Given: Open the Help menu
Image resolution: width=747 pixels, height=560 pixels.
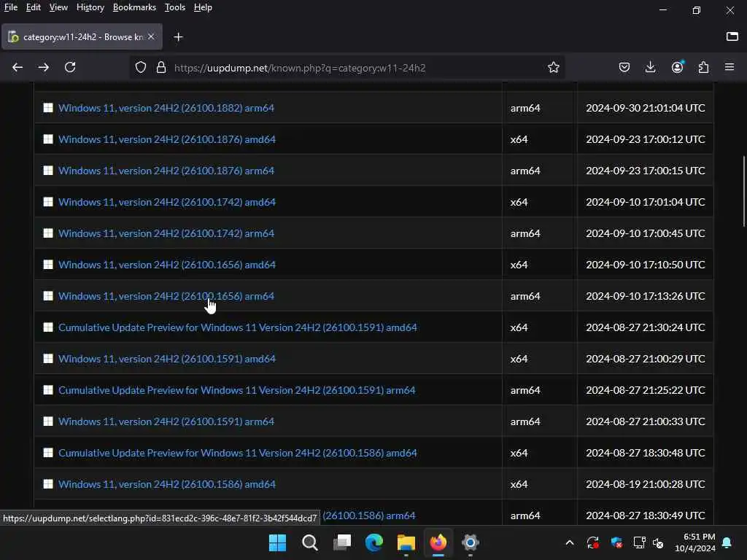Looking at the screenshot, I should [x=203, y=7].
